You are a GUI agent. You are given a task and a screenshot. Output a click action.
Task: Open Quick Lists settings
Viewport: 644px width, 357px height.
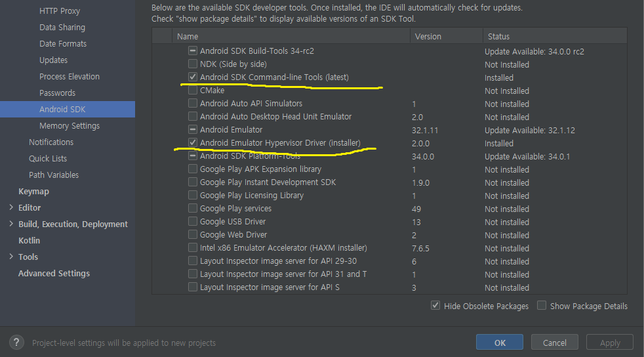pyautogui.click(x=48, y=159)
